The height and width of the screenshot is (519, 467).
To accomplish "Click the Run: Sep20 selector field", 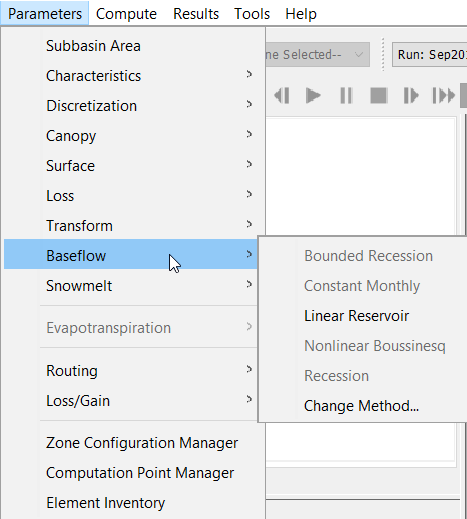I will click(x=430, y=54).
